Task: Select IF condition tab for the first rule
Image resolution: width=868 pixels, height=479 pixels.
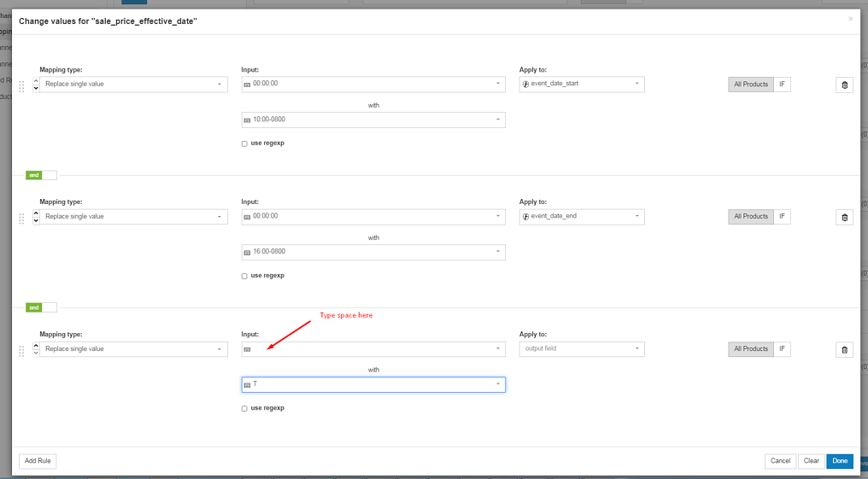Action: 782,85
